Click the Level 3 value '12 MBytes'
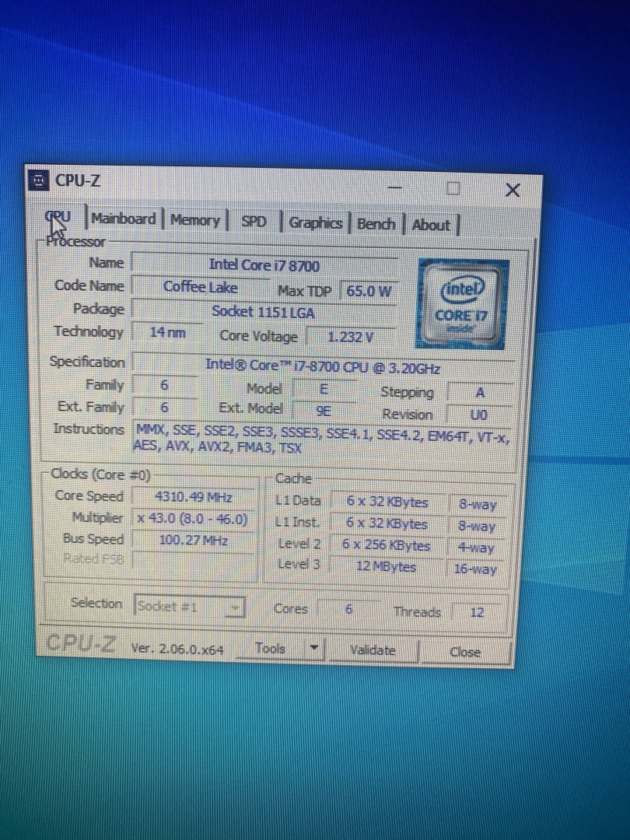 [x=387, y=566]
